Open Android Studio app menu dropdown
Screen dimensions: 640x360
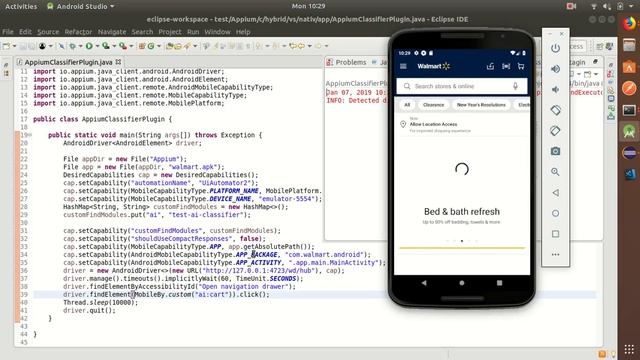(x=80, y=7)
